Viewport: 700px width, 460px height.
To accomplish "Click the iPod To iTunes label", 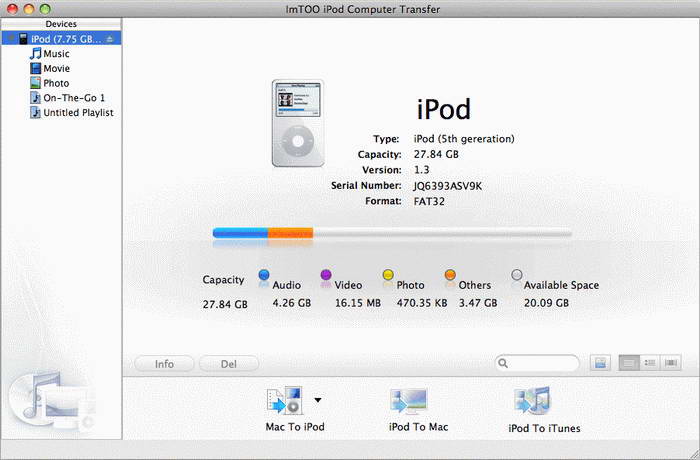I will click(x=544, y=428).
